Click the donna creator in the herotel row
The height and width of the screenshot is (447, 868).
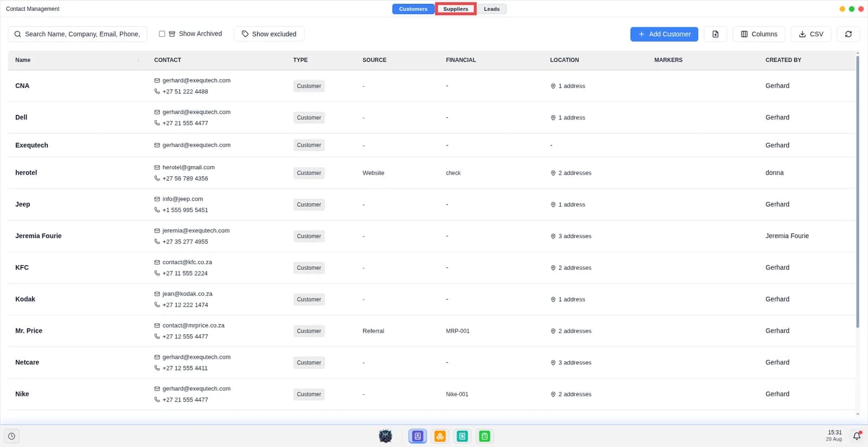coord(774,173)
